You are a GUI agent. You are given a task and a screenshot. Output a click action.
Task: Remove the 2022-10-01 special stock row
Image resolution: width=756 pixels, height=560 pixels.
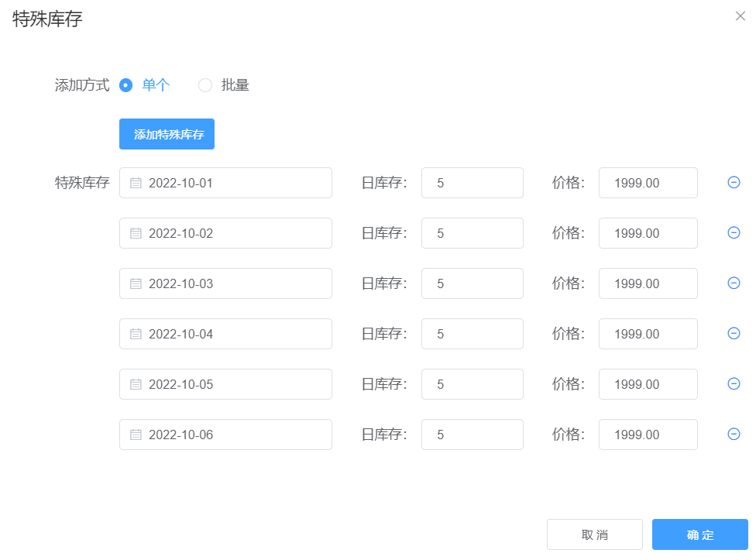[x=734, y=182]
